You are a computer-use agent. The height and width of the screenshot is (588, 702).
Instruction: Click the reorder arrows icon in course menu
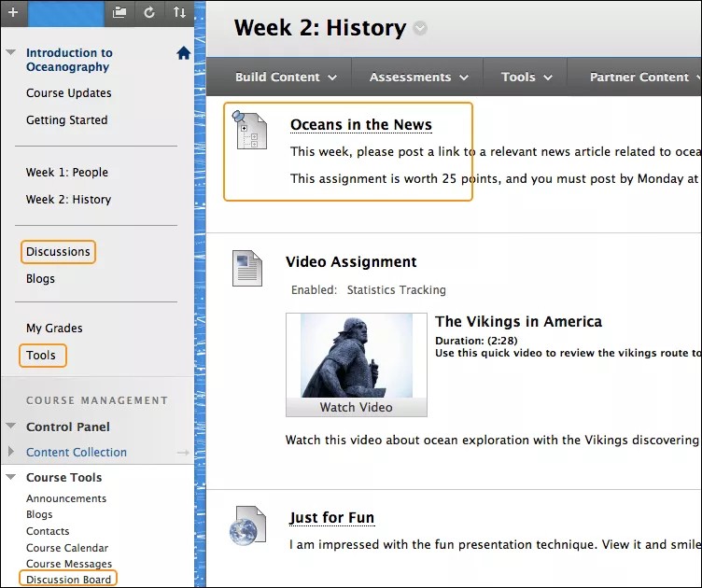pyautogui.click(x=179, y=12)
